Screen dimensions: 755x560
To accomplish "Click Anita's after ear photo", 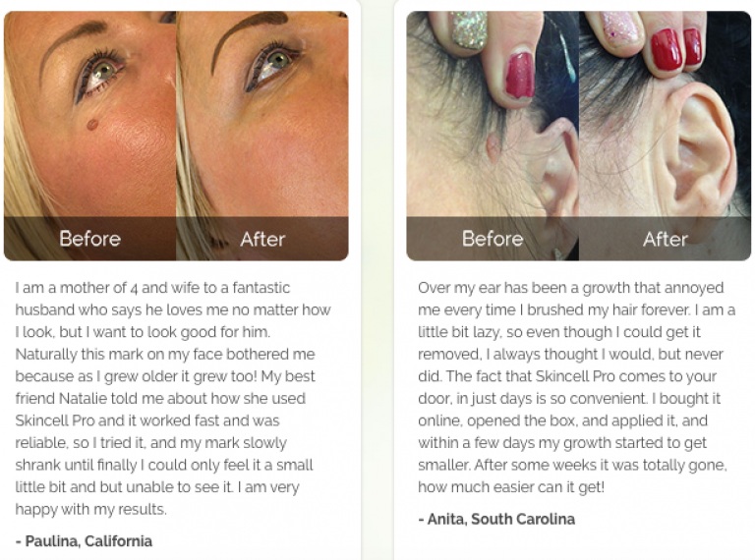I will point(665,136).
